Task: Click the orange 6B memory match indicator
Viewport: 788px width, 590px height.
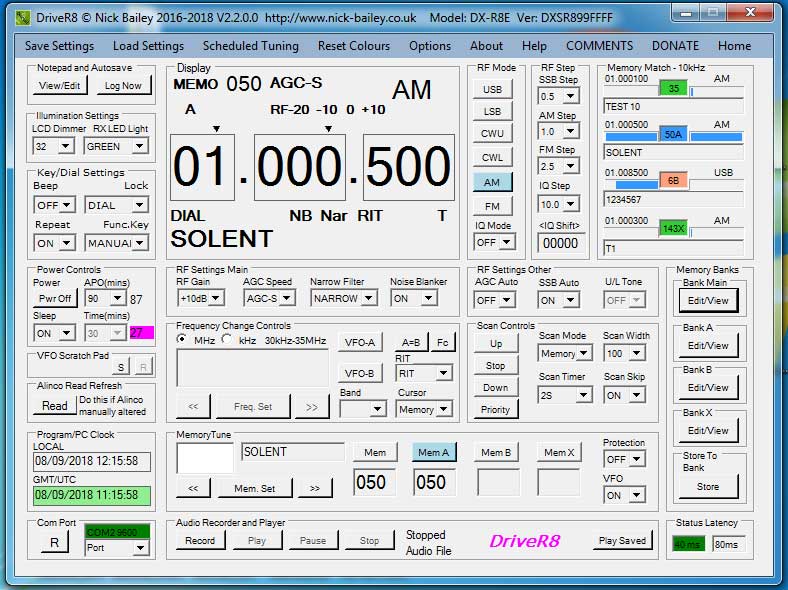Action: 673,180
